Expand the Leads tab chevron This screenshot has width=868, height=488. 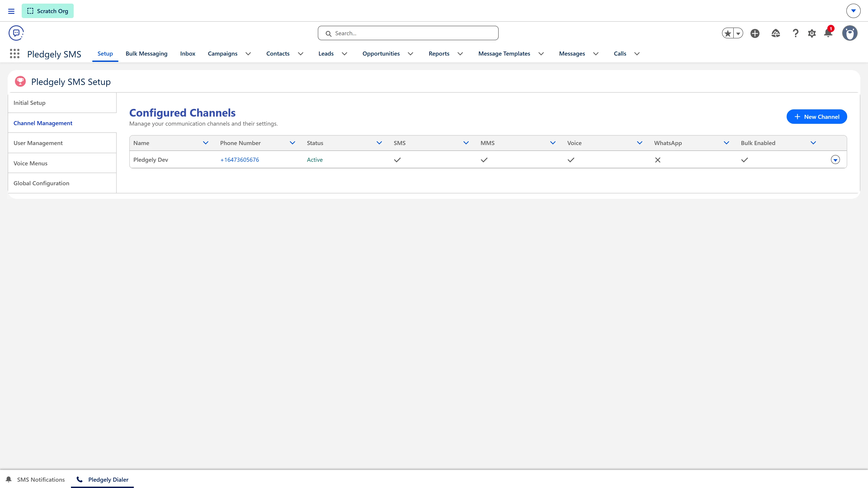[344, 54]
